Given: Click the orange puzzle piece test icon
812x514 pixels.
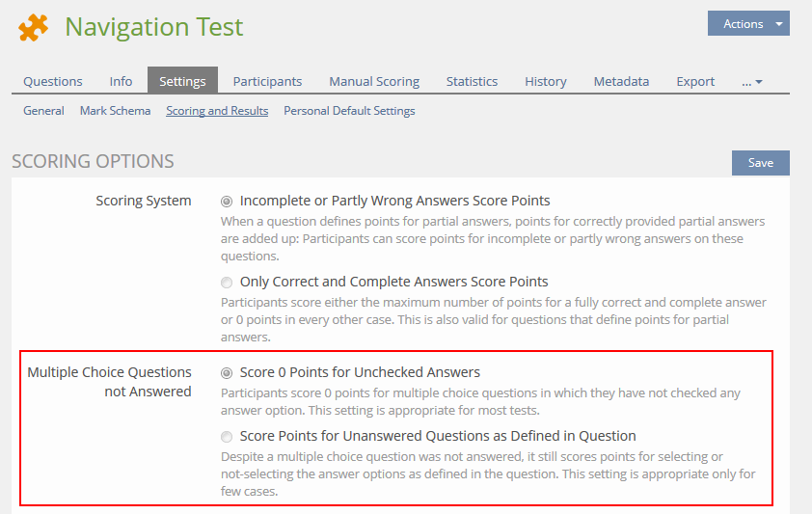Looking at the screenshot, I should pos(34,28).
